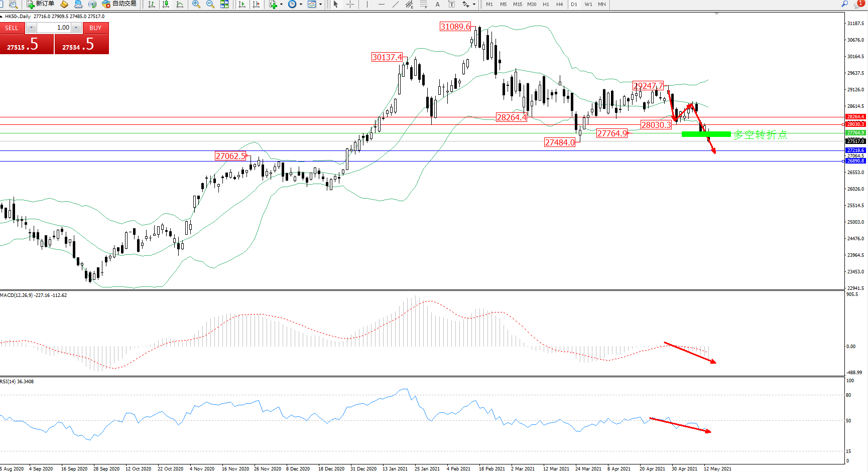Pick the draw trendline tool
Screen dimensions: 868x472
point(396,4)
